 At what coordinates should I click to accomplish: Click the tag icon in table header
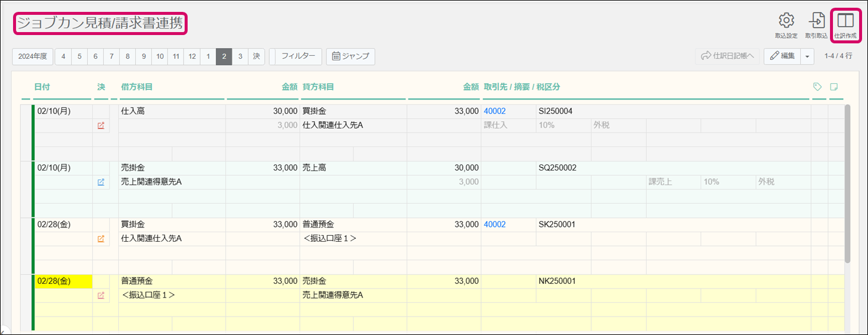[818, 87]
